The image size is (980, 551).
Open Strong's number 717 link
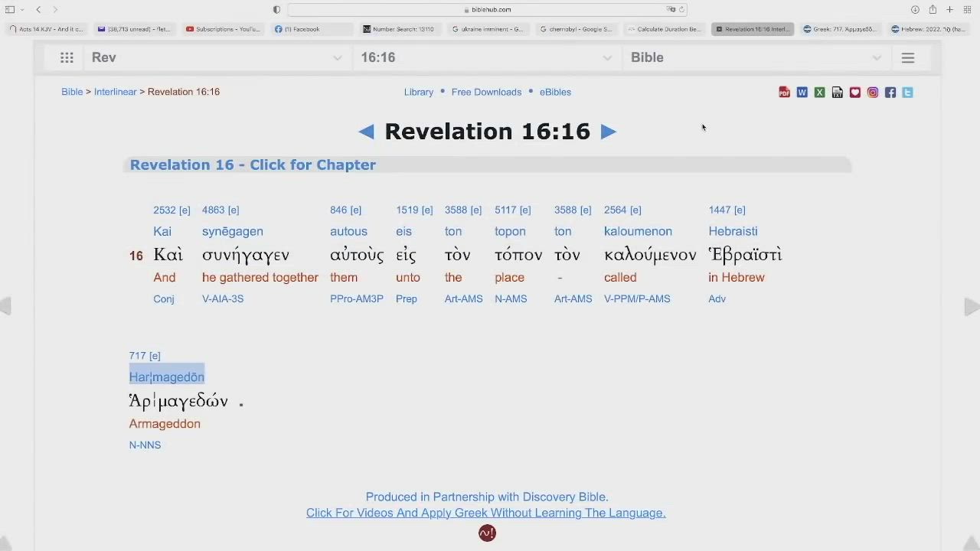pos(138,356)
